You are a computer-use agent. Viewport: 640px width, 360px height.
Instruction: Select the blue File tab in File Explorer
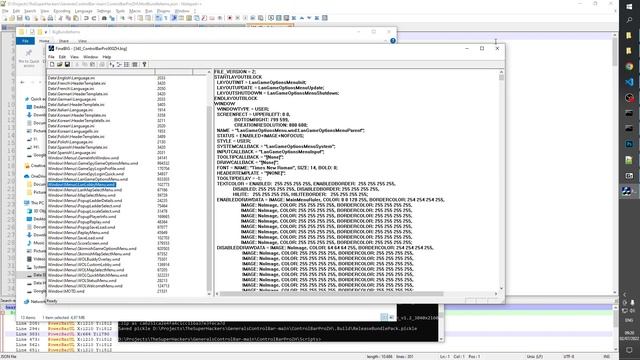pyautogui.click(x=25, y=41)
